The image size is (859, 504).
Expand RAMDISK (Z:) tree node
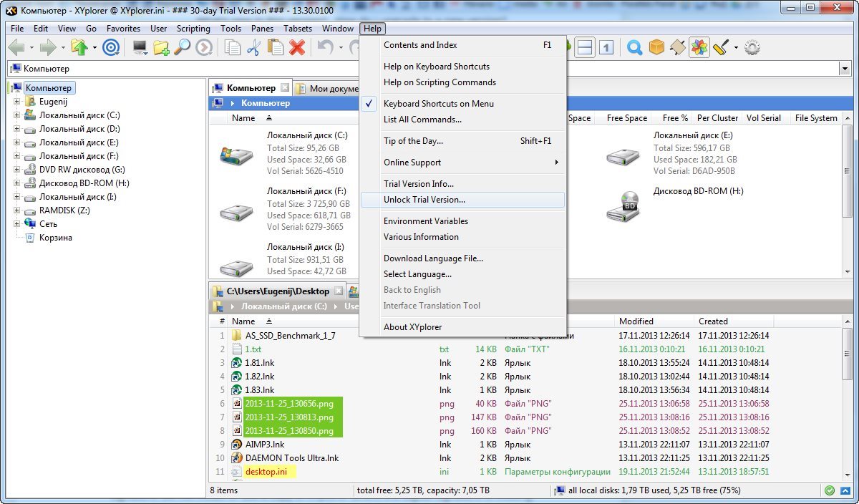tap(16, 210)
